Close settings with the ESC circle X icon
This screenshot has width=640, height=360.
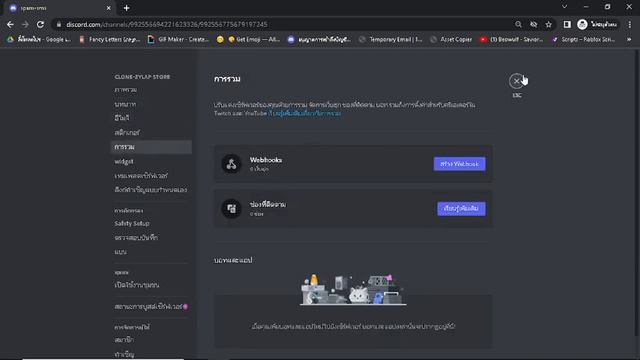coord(516,81)
